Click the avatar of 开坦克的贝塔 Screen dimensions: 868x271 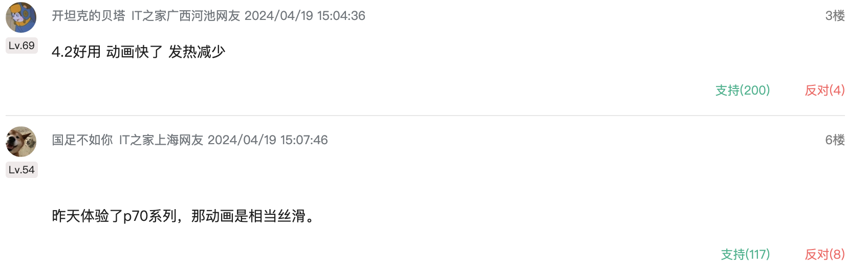[x=21, y=17]
